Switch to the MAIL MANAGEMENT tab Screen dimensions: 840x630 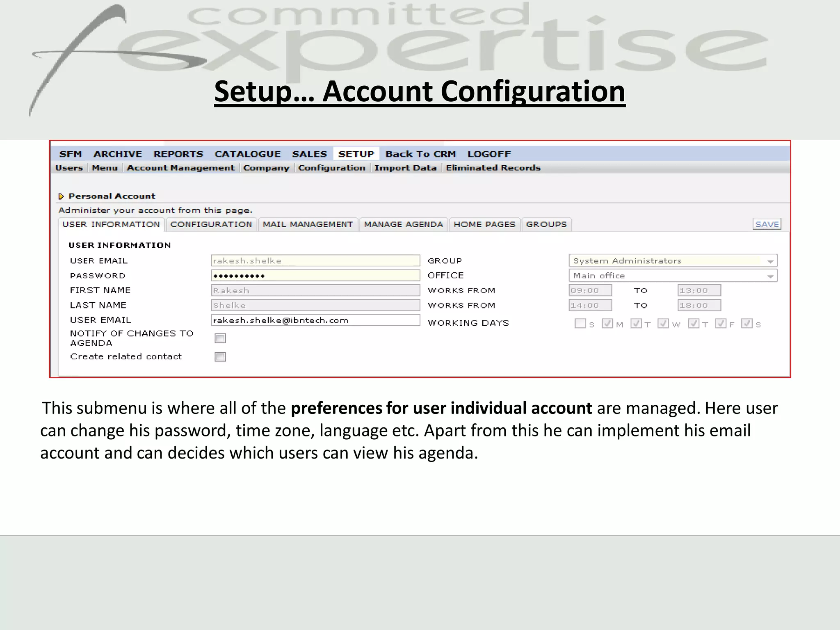point(308,224)
